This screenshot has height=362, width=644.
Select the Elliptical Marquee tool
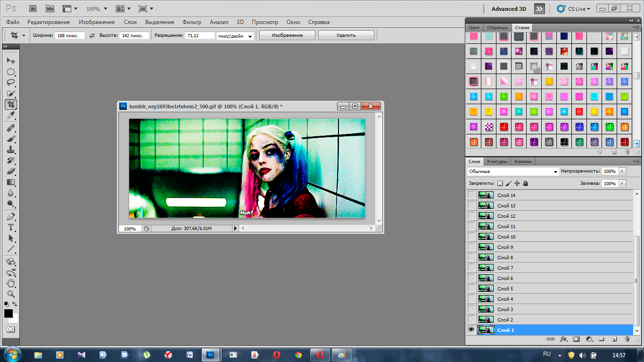pos(11,72)
